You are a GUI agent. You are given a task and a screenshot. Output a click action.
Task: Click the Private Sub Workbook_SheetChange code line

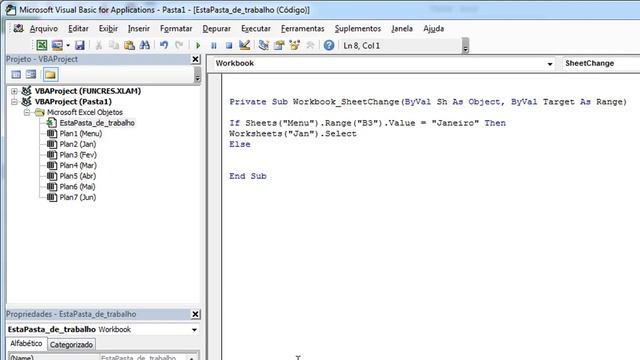click(x=428, y=102)
